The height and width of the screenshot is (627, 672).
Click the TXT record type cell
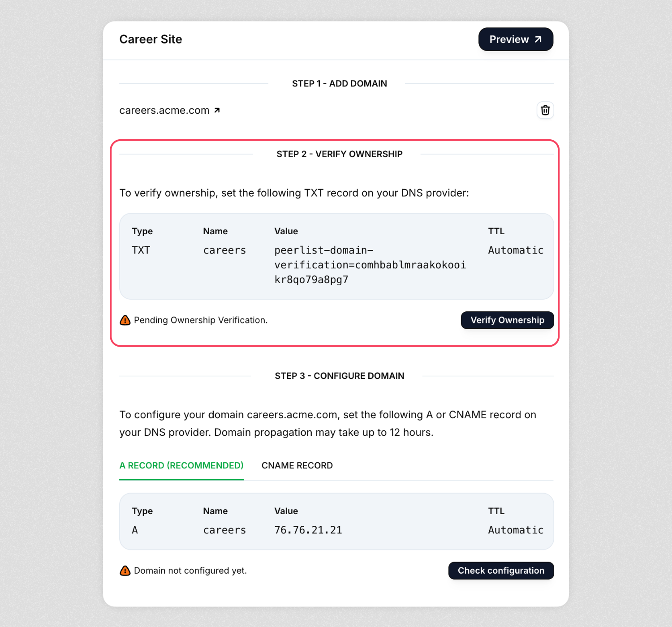pos(141,250)
